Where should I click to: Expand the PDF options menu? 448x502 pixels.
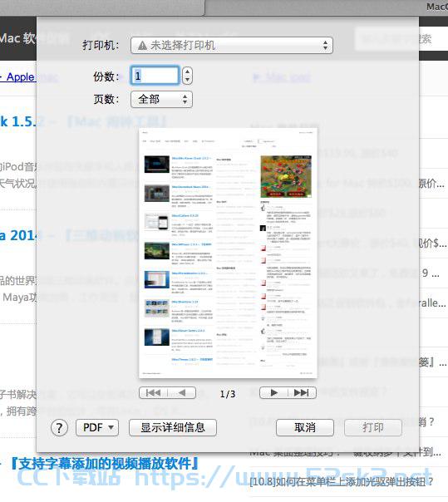coord(97,428)
